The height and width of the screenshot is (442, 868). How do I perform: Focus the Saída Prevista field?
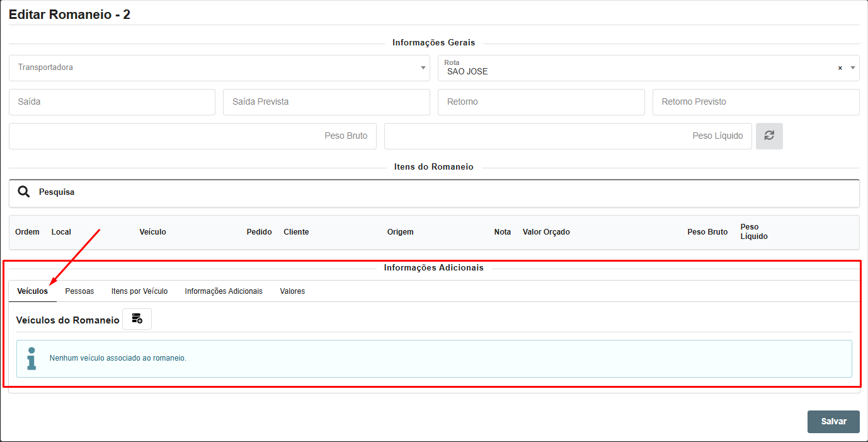point(326,102)
